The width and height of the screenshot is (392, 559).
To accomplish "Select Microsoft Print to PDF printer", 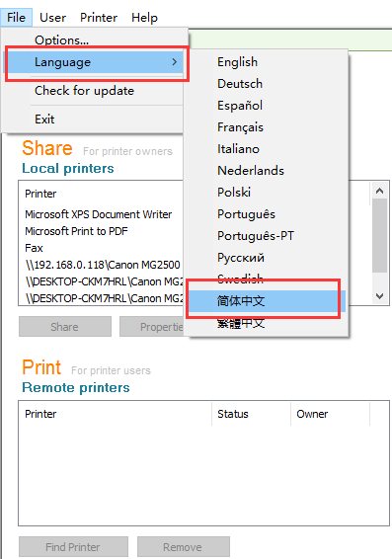I will tap(76, 231).
